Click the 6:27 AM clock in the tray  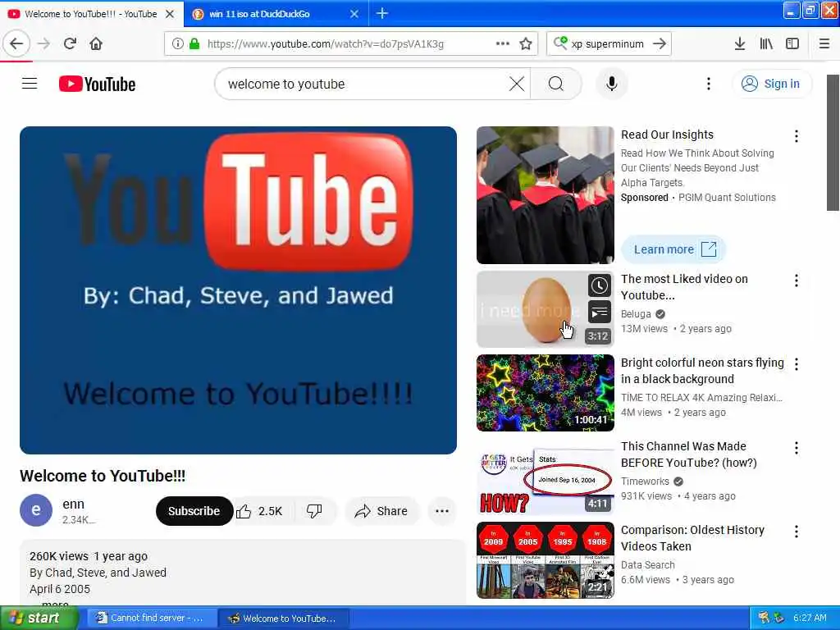(x=810, y=618)
